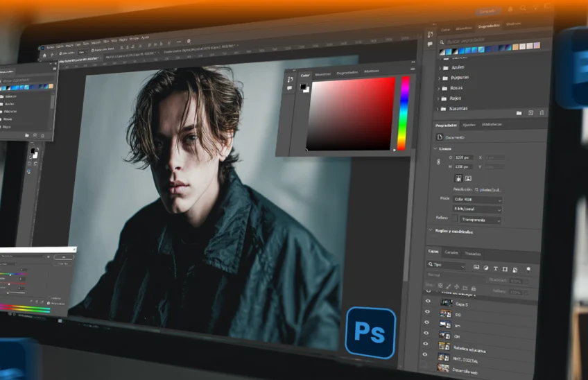Open the 8 bits/canal dropdown
Screen dimensions: 588x380
click(x=477, y=209)
